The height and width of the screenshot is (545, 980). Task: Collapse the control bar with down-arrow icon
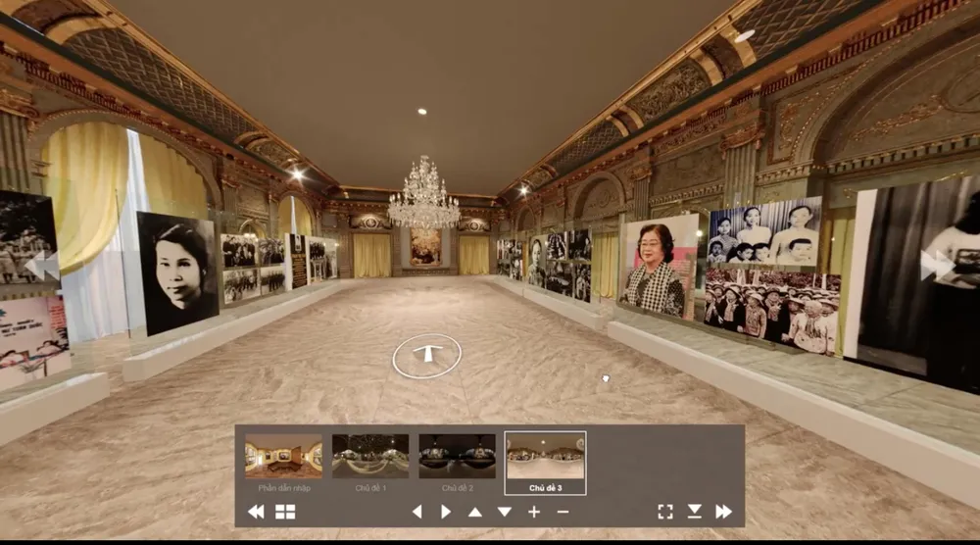tap(695, 512)
